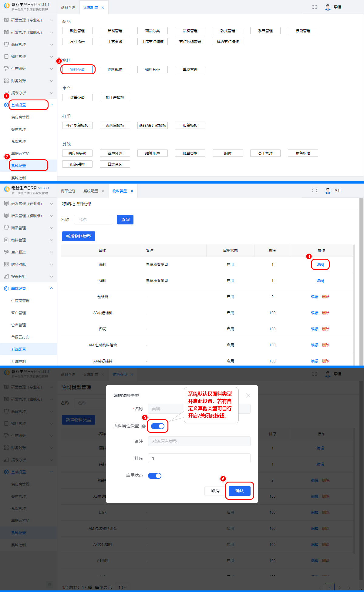The width and height of the screenshot is (364, 592).
Task: Click the 排序 input field in the dialog
Action: [x=199, y=458]
